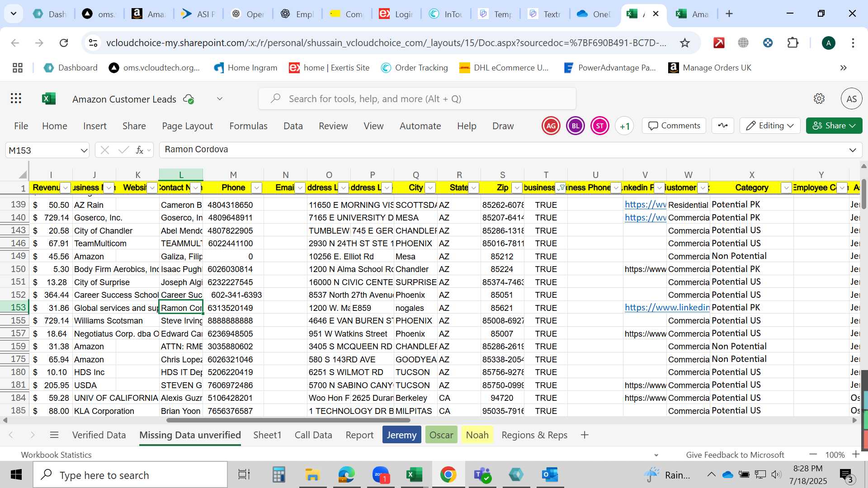Click Workbook Statistics in status bar

(x=57, y=455)
